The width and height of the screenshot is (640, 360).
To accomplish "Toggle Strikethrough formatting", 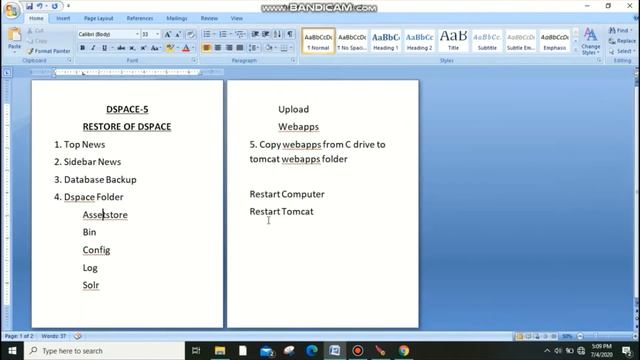I will point(121,48).
